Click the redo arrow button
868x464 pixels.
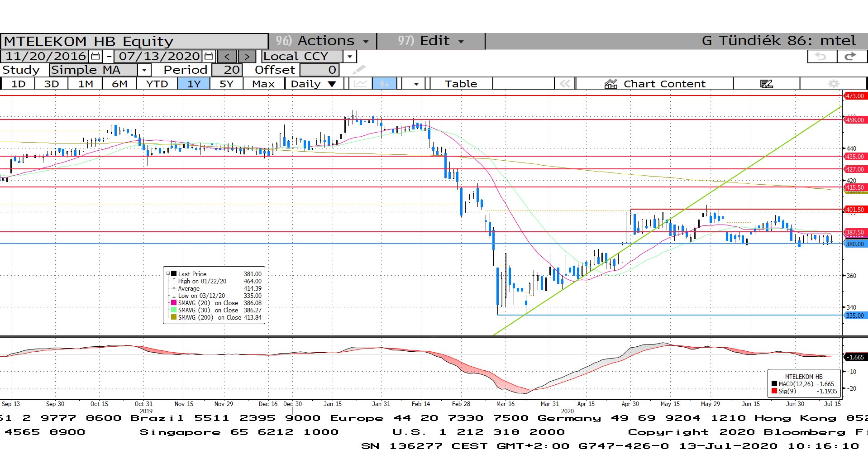(851, 56)
